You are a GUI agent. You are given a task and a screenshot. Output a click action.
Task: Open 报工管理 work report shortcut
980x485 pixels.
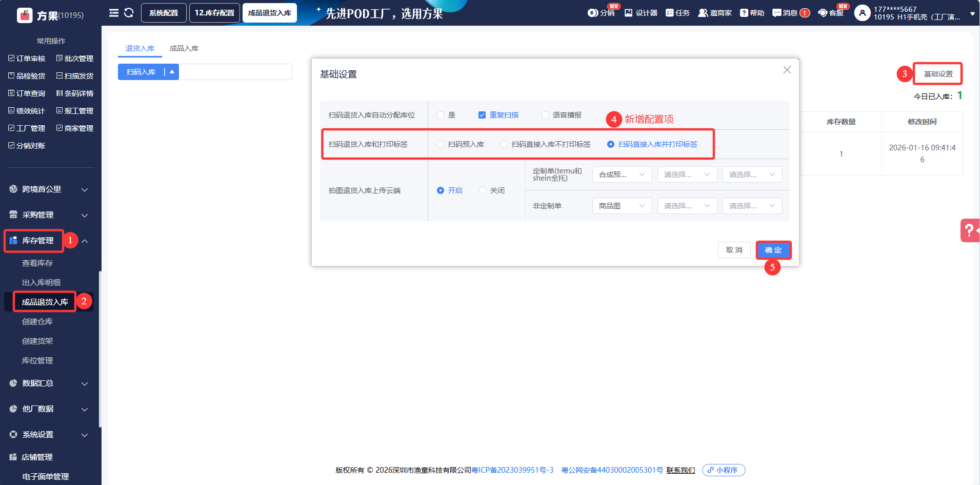tap(75, 111)
